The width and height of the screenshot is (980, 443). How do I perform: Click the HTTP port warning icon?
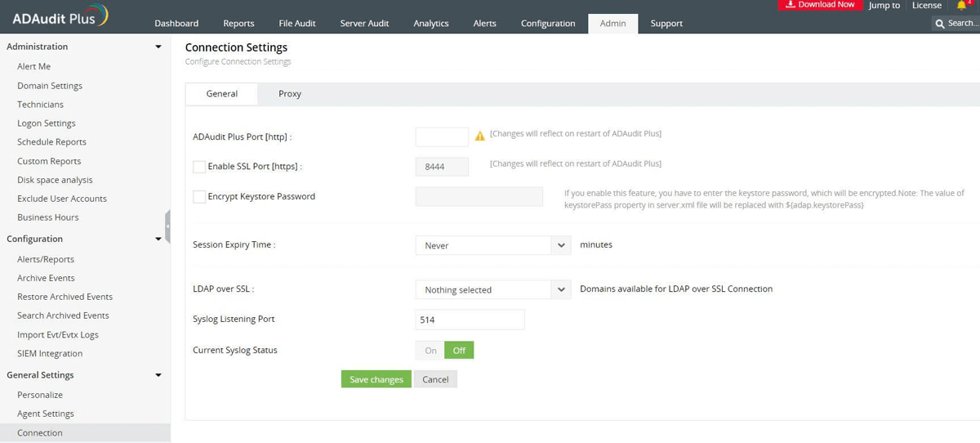click(x=480, y=136)
